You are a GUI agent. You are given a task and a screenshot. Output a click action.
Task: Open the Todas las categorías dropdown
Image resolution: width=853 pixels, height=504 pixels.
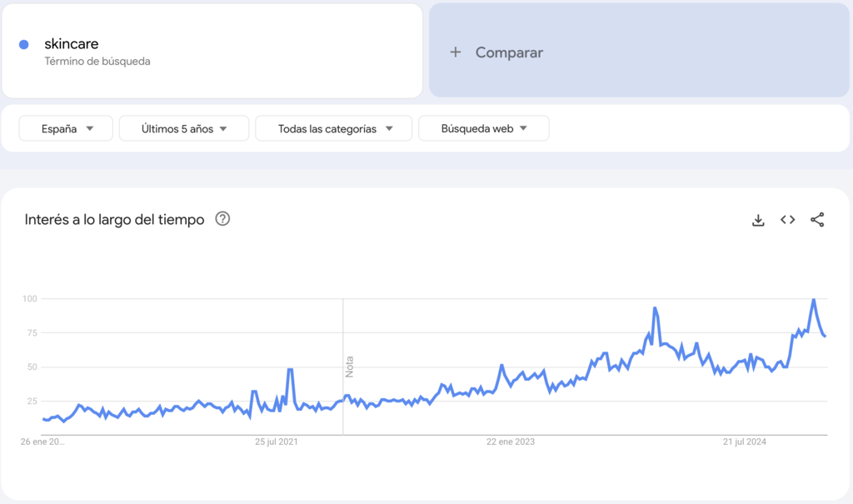[x=333, y=127]
